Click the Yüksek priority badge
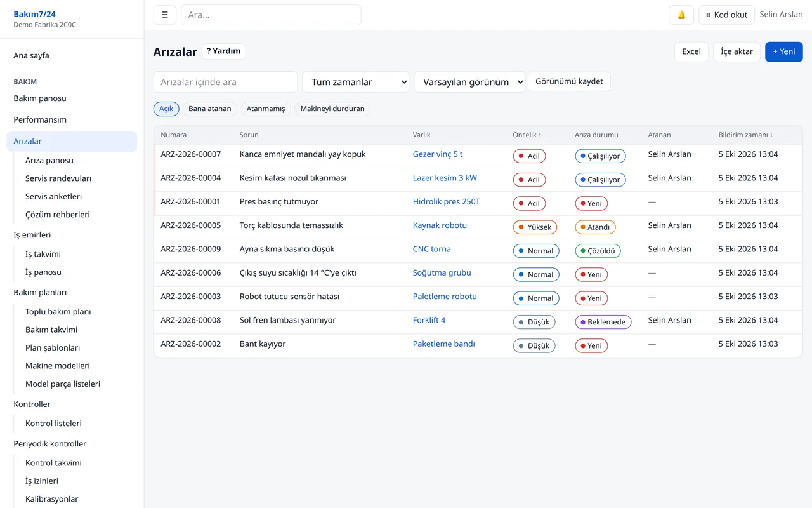Screen dimensions: 812x508 click(535, 227)
